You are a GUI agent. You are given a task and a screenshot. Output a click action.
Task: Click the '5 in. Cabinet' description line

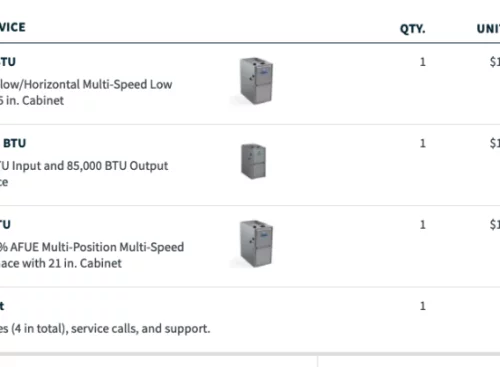32,100
